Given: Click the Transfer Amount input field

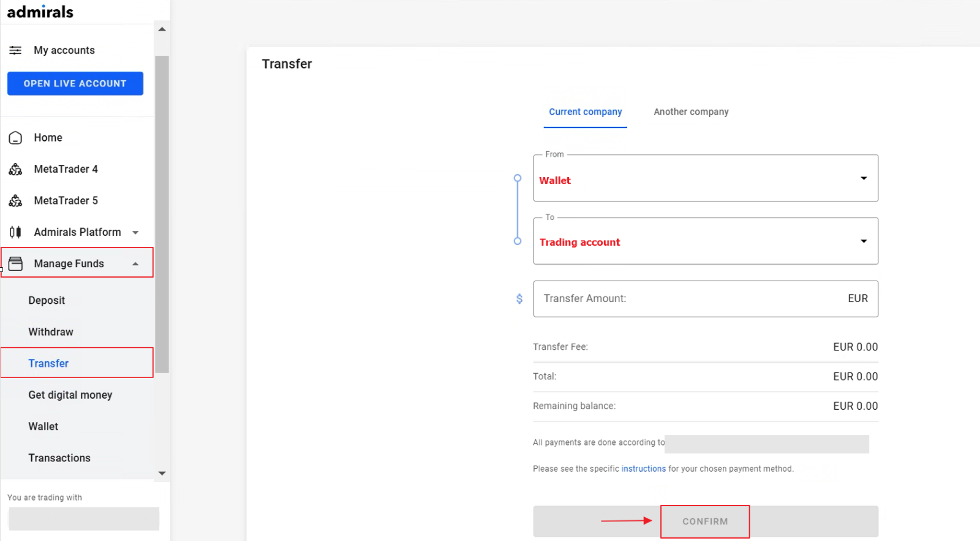Looking at the screenshot, I should (x=706, y=299).
